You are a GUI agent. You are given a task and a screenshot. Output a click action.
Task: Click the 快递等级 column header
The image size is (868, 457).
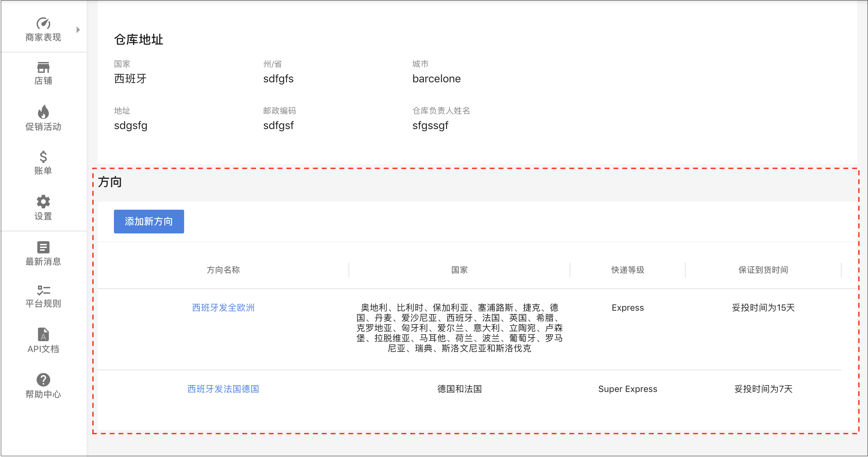click(x=627, y=270)
